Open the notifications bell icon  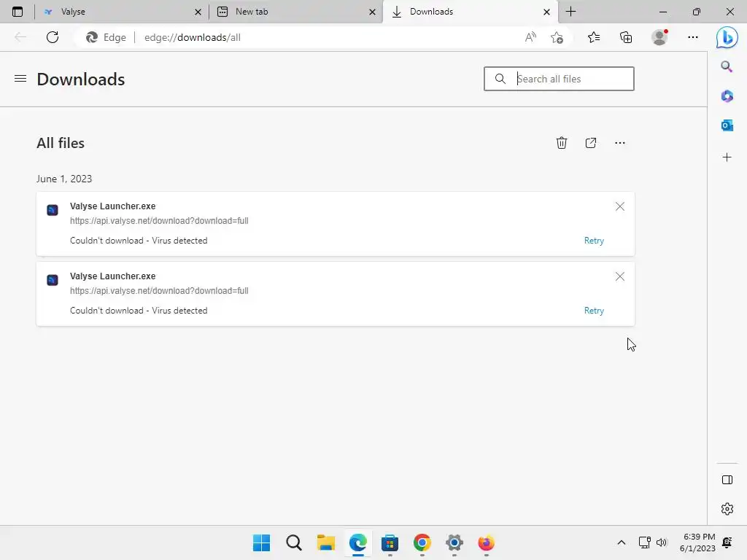pos(727,542)
